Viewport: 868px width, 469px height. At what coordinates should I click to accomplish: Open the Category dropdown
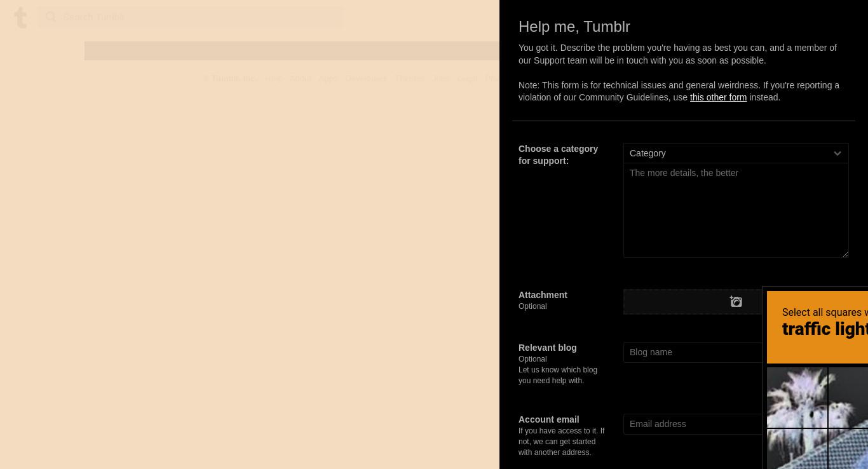tap(736, 153)
